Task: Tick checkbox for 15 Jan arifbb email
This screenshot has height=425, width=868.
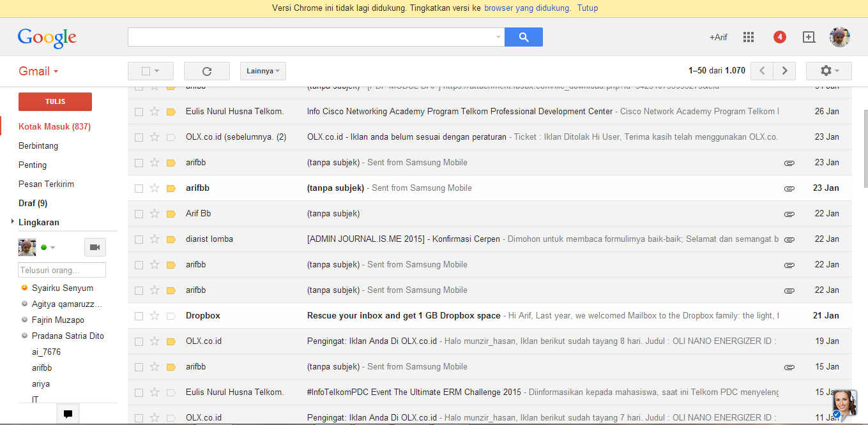Action: click(x=139, y=367)
